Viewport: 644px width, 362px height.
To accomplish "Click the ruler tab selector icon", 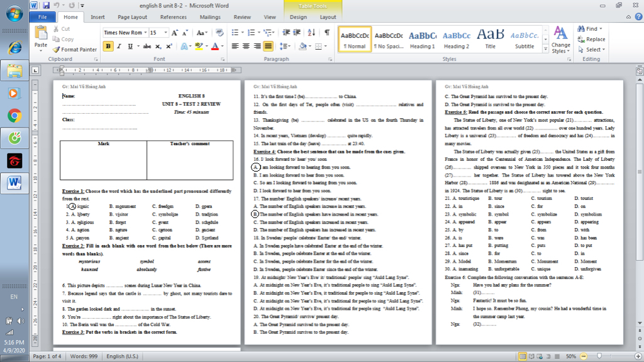I will (x=36, y=70).
